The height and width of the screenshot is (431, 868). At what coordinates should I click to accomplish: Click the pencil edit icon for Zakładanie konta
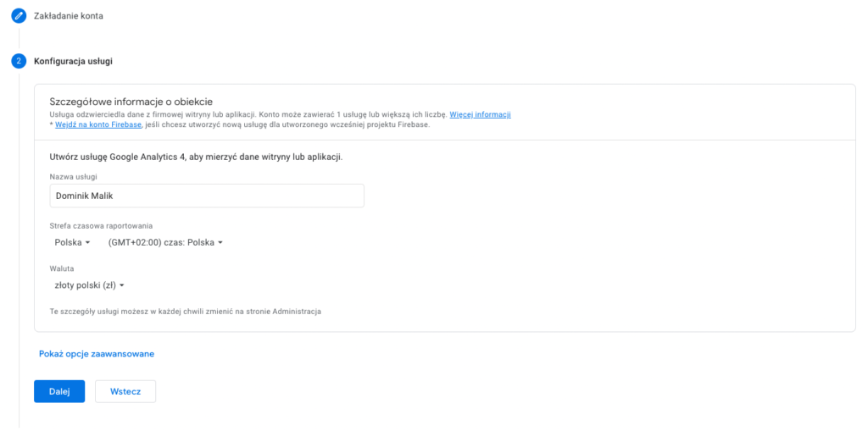[19, 15]
